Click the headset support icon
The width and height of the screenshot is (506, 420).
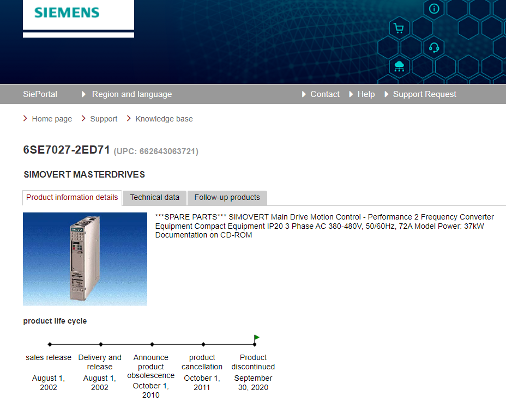click(x=434, y=47)
